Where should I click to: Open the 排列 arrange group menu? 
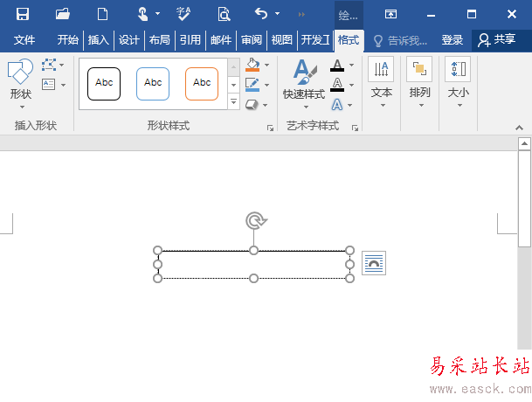click(x=419, y=82)
